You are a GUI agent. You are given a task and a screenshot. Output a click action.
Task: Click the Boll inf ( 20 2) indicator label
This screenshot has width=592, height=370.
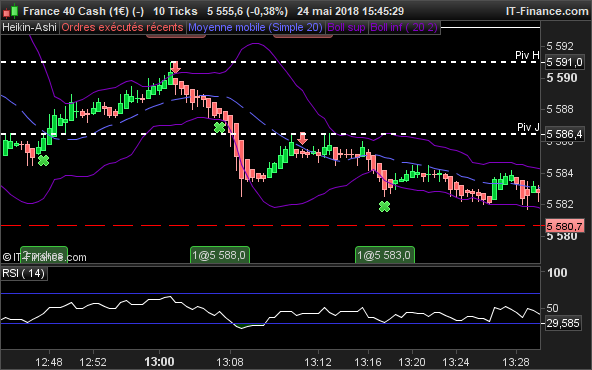tap(404, 28)
